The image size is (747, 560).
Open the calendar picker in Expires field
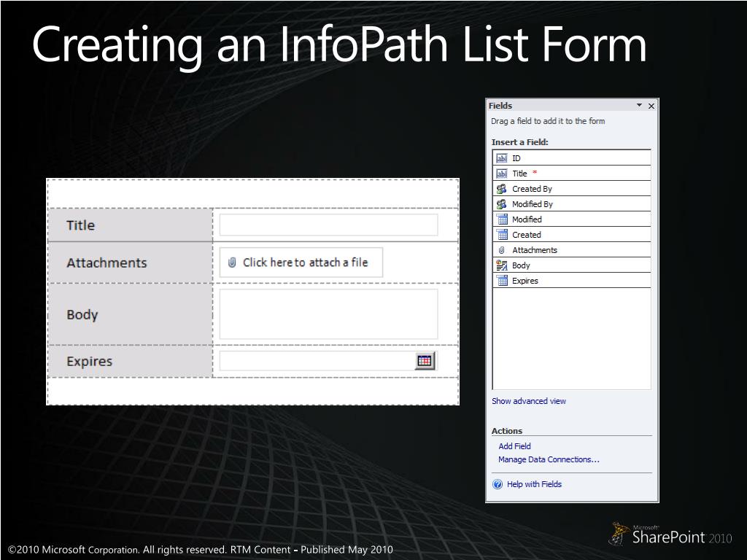[x=424, y=361]
